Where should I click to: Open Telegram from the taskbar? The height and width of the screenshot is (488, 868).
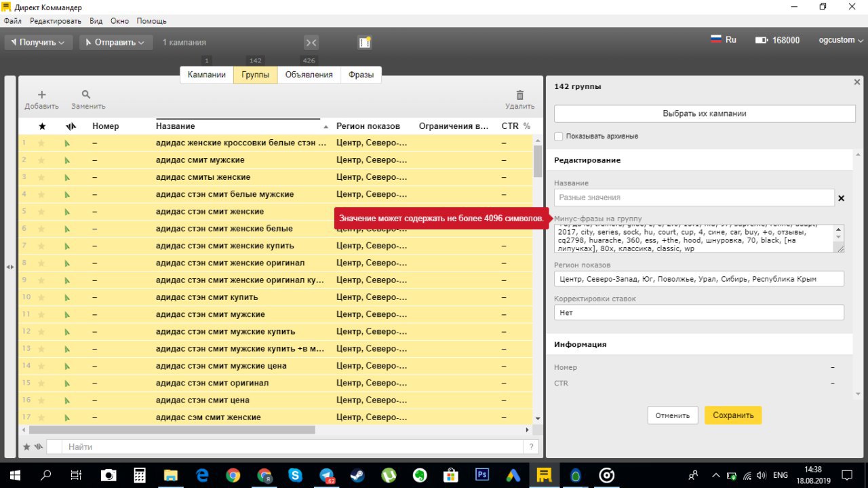click(x=327, y=475)
